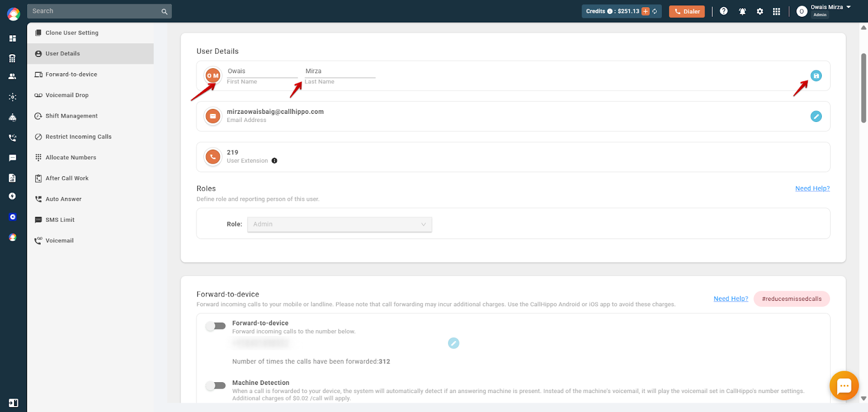Open the lightning bolt icon in left rail
The height and width of the screenshot is (412, 868).
(x=12, y=196)
